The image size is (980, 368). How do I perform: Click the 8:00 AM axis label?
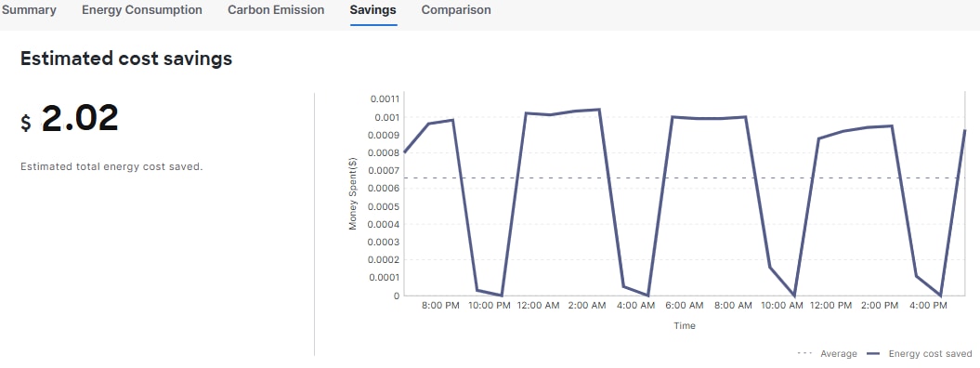pyautogui.click(x=733, y=306)
